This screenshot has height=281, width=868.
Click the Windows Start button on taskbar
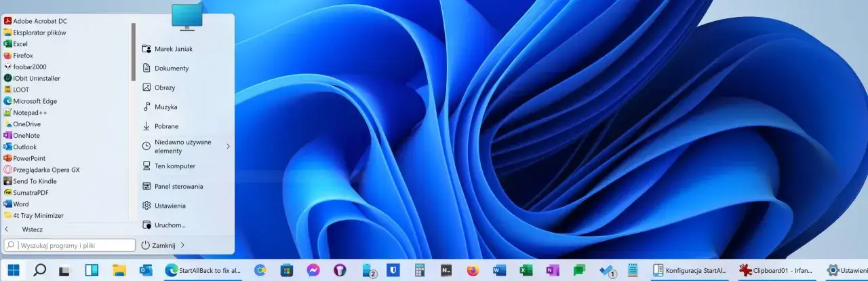click(x=14, y=270)
